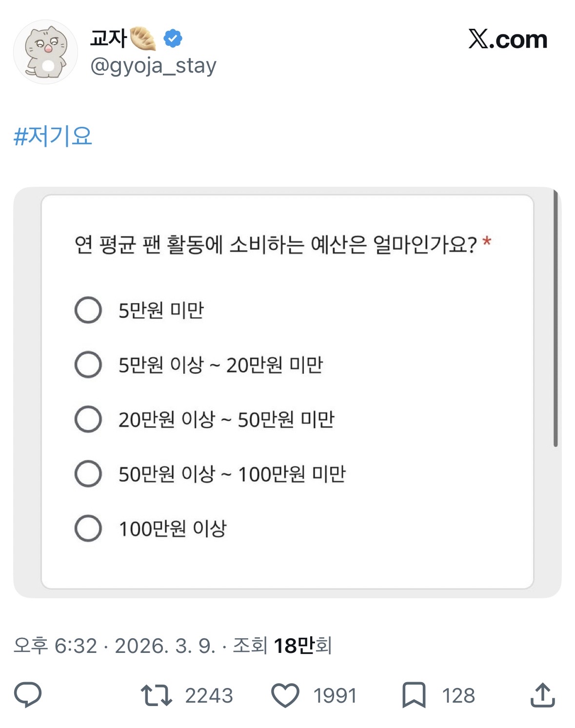Click the X.com logo text
The image size is (575, 728).
point(508,39)
